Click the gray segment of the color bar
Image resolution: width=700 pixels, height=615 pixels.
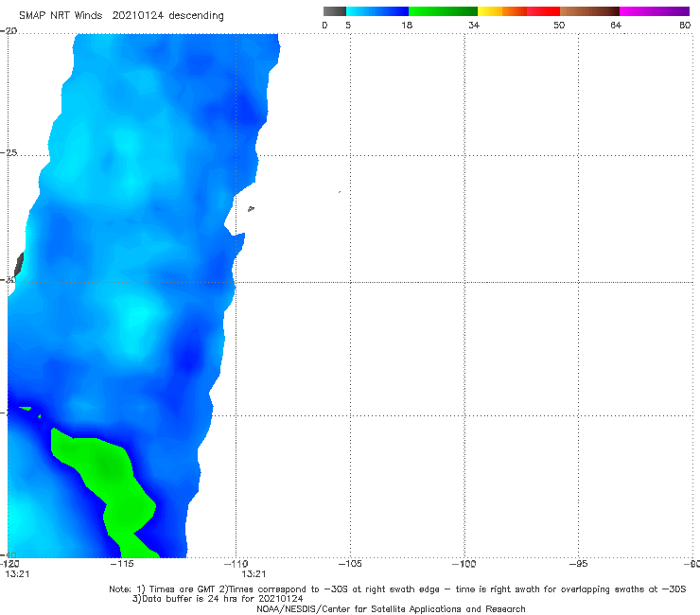335,11
